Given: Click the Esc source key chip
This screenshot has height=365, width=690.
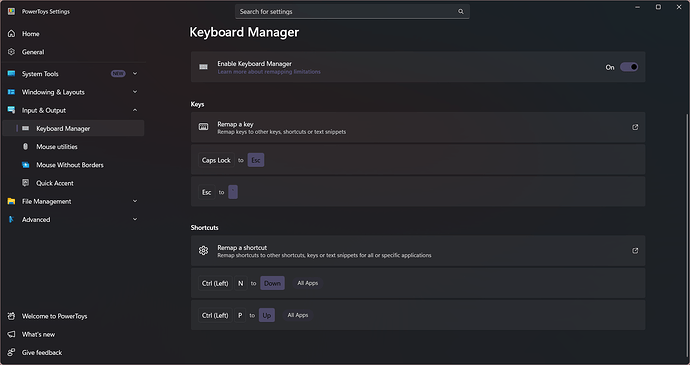Looking at the screenshot, I should click(206, 192).
